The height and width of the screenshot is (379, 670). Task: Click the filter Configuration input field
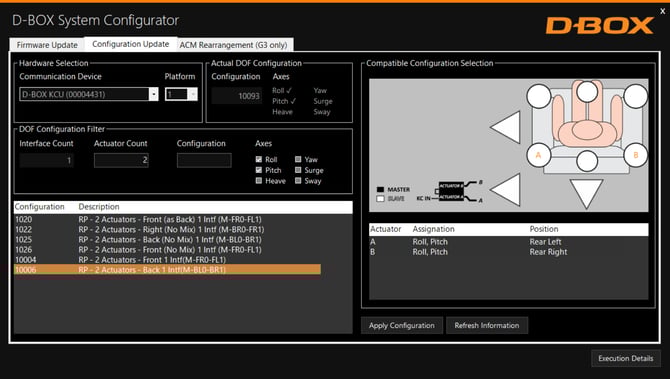coord(204,160)
